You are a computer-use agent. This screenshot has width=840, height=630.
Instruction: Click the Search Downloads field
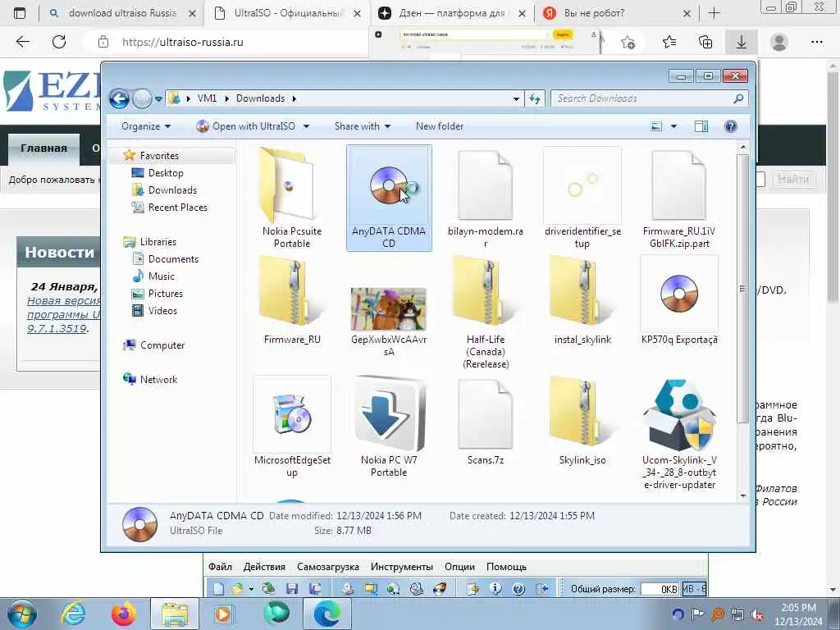coord(650,98)
